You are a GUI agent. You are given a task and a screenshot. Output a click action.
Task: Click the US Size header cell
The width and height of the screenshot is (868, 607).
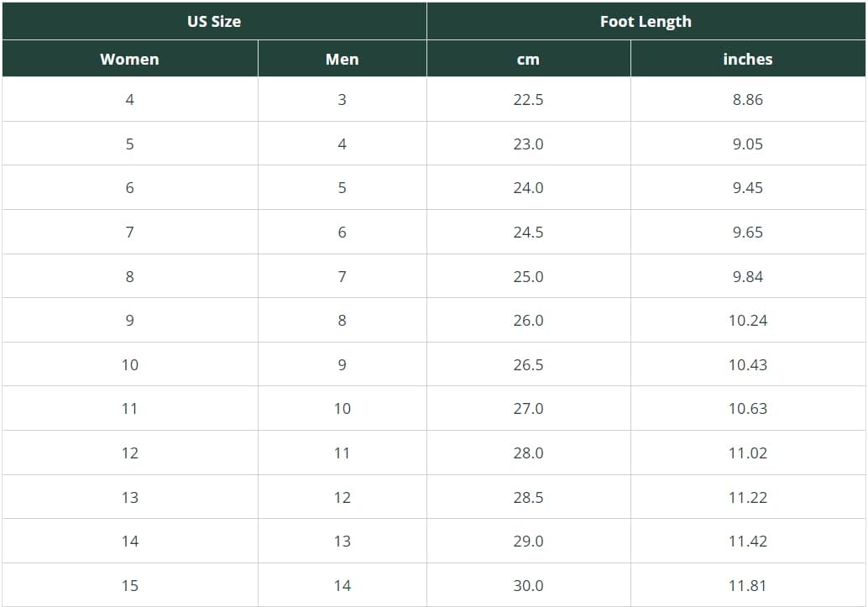click(x=214, y=22)
